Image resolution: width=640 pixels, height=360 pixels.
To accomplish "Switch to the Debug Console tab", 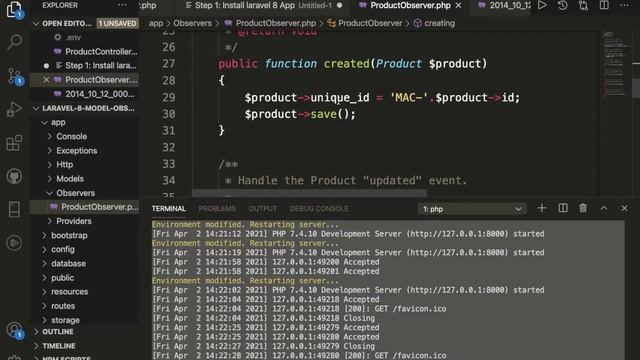I will pyautogui.click(x=319, y=209).
